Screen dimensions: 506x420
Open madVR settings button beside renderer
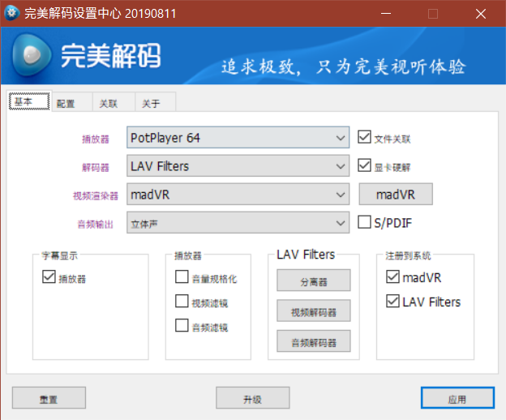[396, 195]
